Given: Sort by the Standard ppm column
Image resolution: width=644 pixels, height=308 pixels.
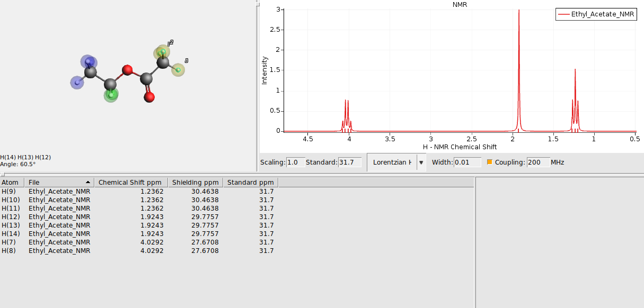Looking at the screenshot, I should (250, 182).
